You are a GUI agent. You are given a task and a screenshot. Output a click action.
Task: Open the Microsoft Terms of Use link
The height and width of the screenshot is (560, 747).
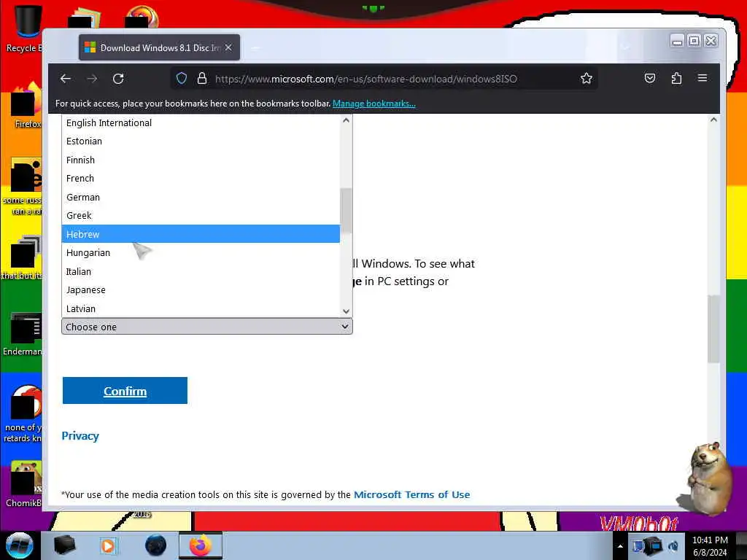411,494
